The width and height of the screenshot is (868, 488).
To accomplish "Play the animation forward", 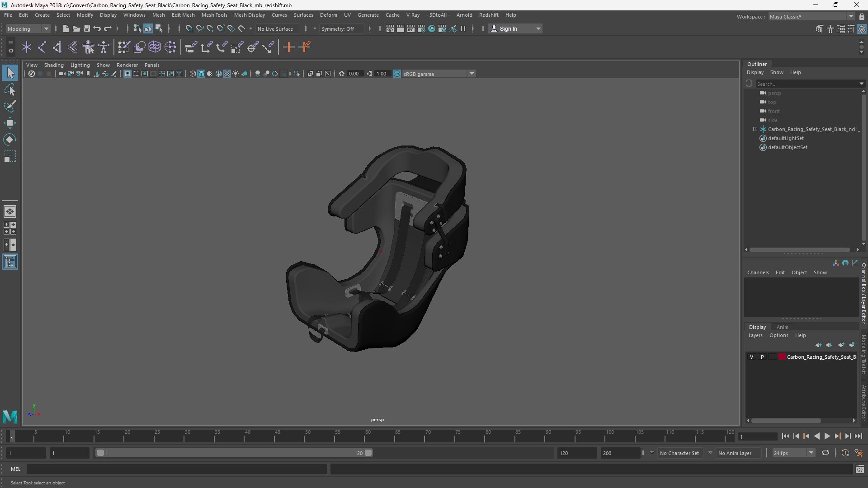I will 827,436.
